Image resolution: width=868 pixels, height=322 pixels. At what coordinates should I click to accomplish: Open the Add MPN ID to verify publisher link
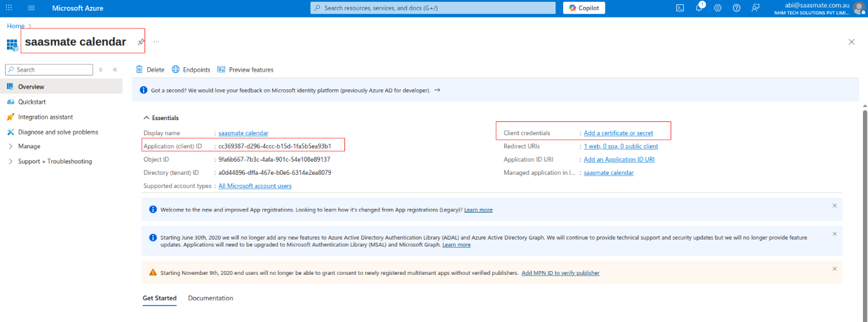pyautogui.click(x=560, y=273)
